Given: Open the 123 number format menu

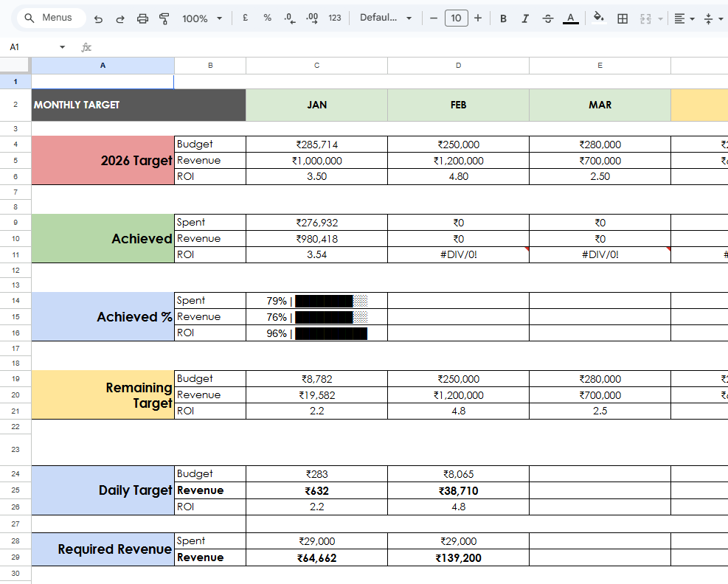Looking at the screenshot, I should pos(335,18).
